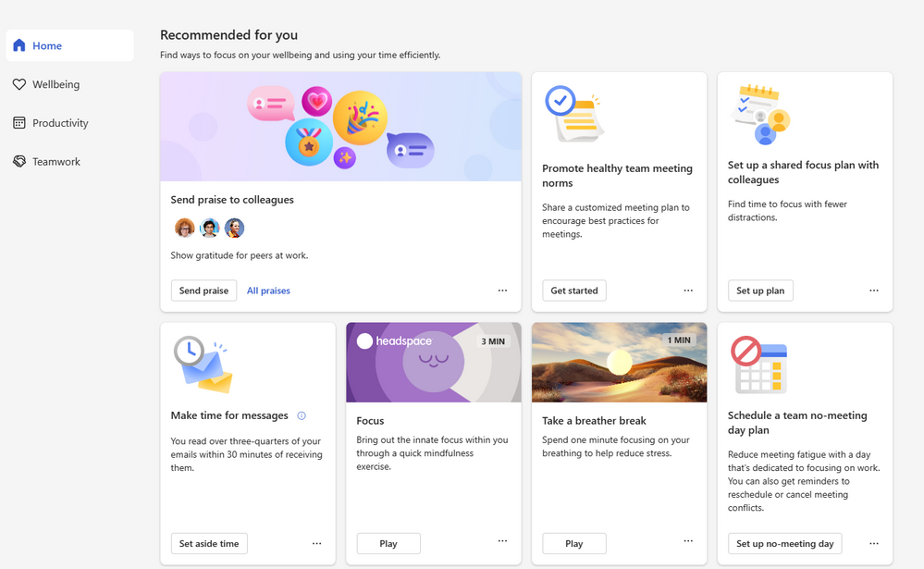Open the Wellbeing tab
Screen dimensions: 924x569
click(55, 84)
